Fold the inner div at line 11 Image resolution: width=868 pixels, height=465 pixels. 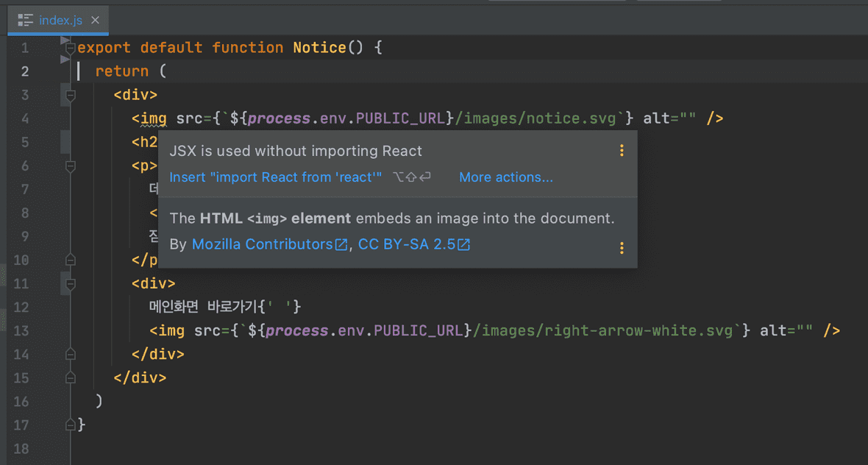71,283
